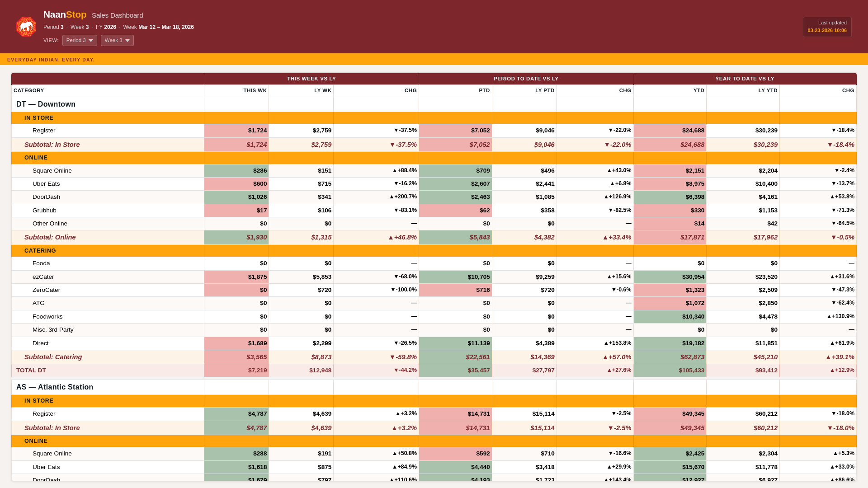Click DT Grubhub row label

pyautogui.click(x=44, y=211)
